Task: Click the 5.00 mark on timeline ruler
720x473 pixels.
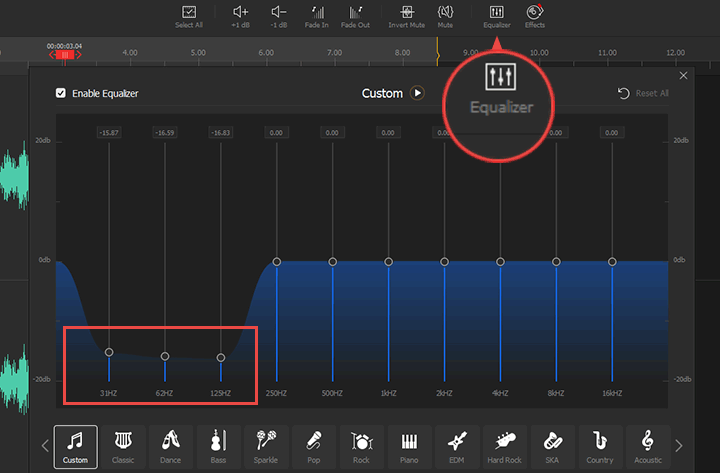Action: coord(198,52)
